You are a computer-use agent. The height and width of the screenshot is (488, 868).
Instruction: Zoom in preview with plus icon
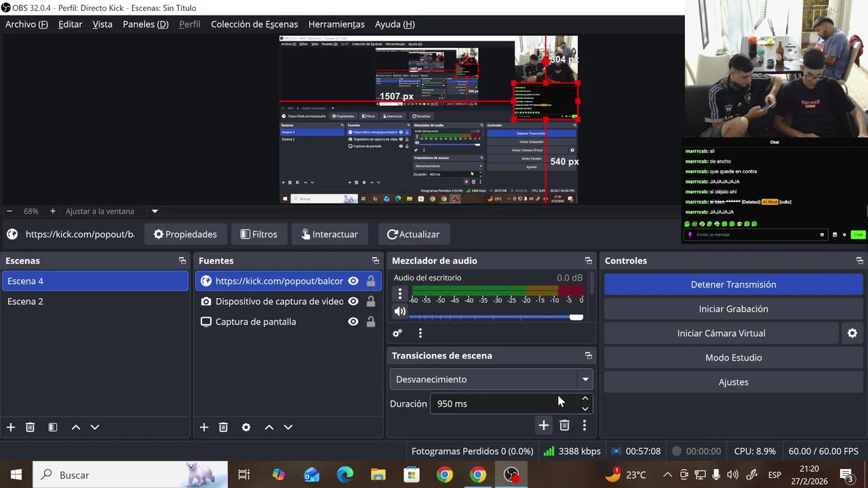(x=53, y=211)
